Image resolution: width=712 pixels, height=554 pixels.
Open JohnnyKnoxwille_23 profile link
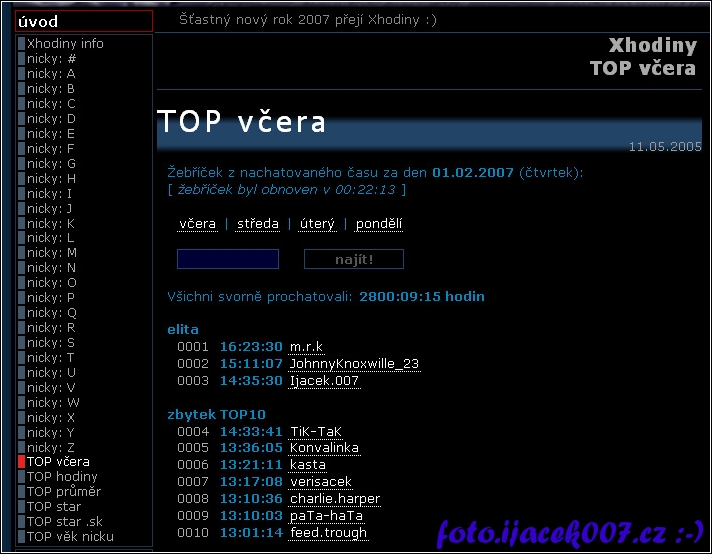tap(354, 364)
